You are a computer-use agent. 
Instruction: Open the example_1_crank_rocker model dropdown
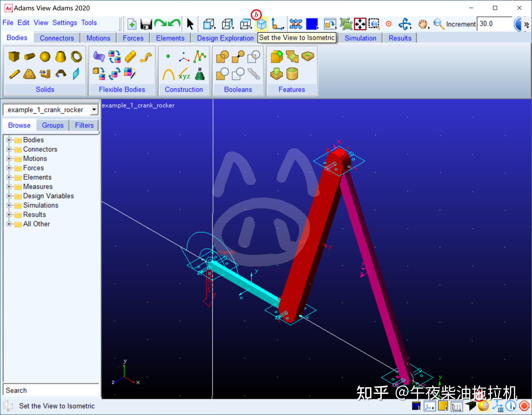click(94, 110)
